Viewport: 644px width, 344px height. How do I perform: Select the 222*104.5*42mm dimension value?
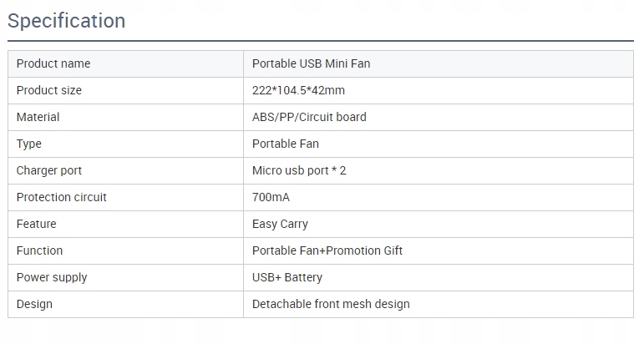click(298, 90)
